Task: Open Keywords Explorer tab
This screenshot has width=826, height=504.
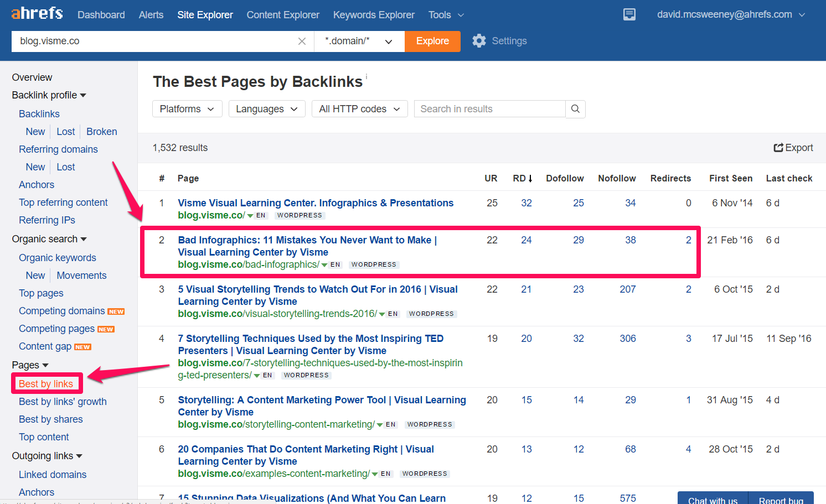Action: [x=374, y=15]
